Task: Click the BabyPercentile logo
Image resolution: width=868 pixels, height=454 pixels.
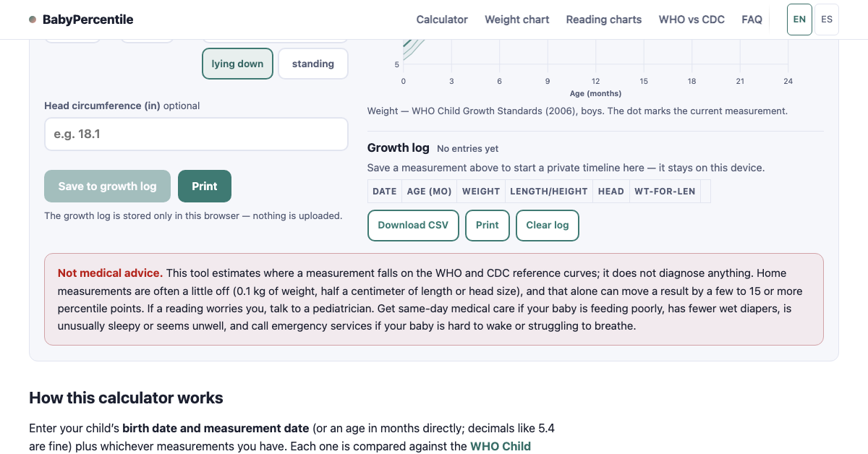Action: point(81,20)
